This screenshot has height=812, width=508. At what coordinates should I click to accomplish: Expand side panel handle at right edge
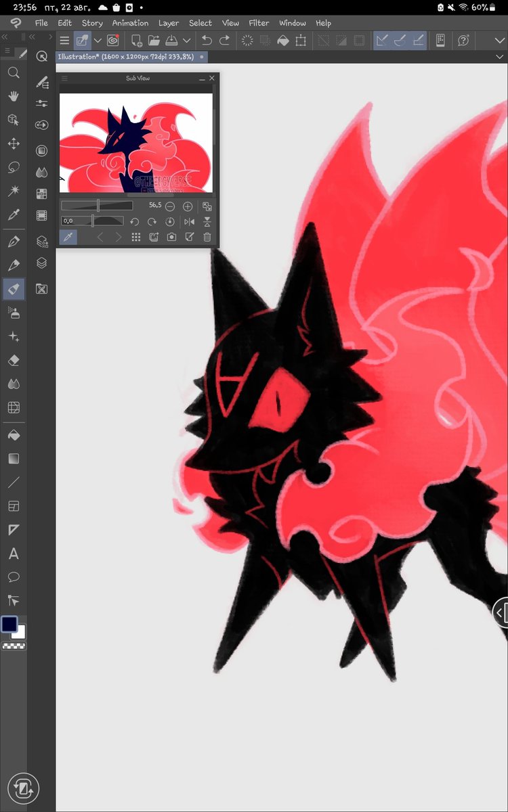click(500, 613)
